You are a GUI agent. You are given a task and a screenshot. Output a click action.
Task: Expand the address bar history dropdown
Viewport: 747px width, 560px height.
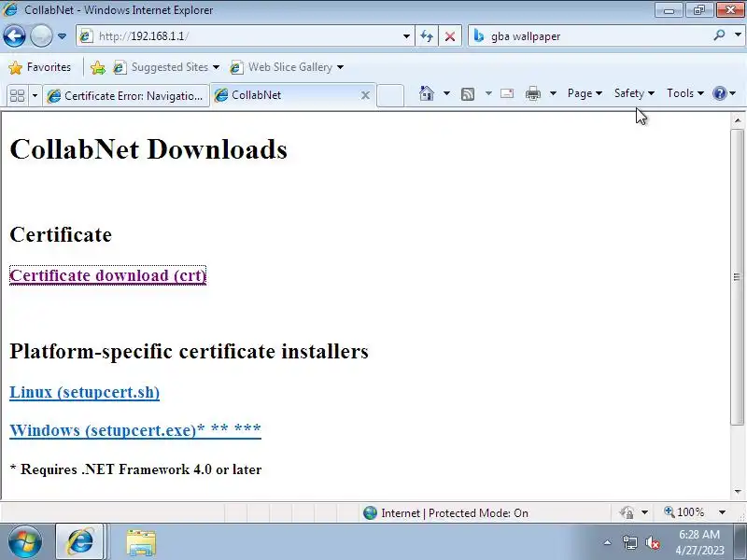point(406,36)
